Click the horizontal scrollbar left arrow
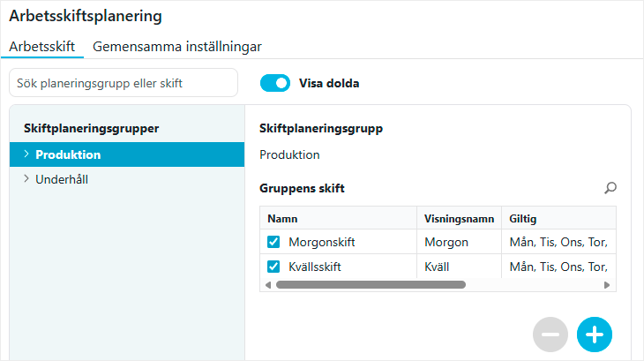 pyautogui.click(x=267, y=285)
